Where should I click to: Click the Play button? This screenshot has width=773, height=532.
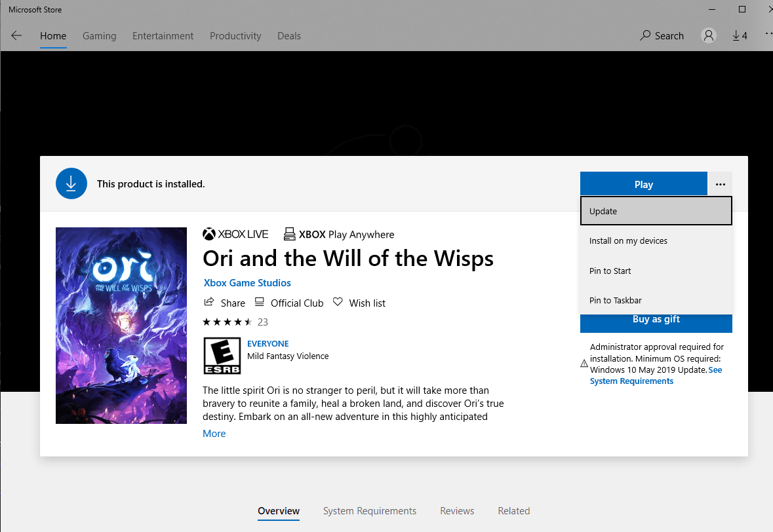click(643, 184)
